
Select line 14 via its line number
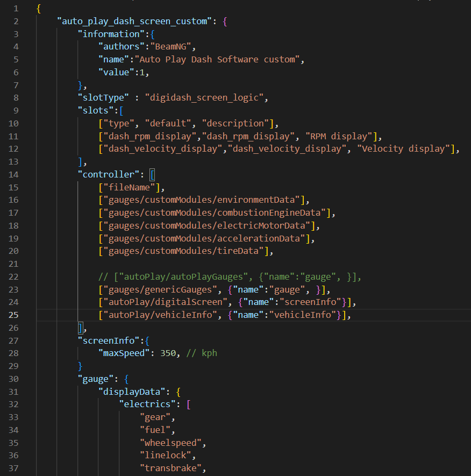click(13, 175)
